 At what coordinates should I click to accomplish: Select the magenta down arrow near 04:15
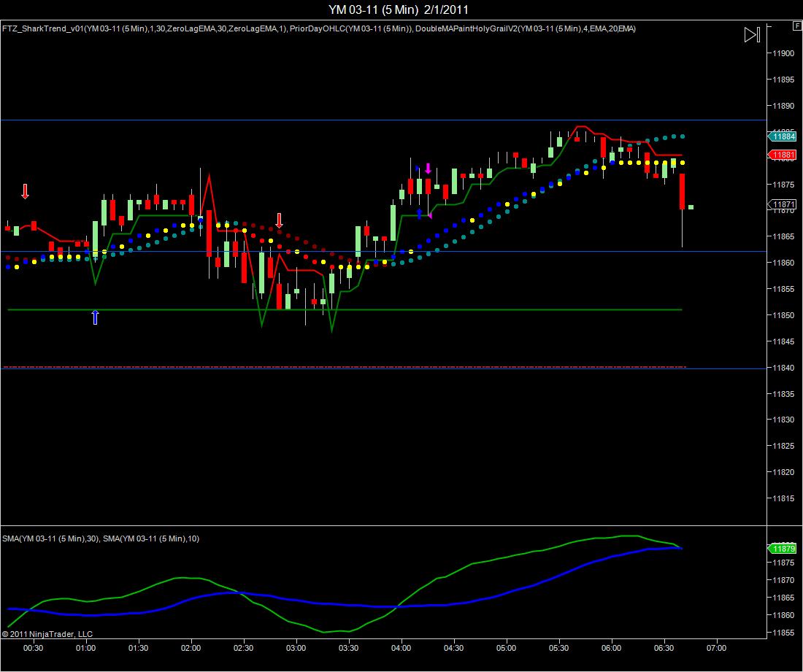428,169
